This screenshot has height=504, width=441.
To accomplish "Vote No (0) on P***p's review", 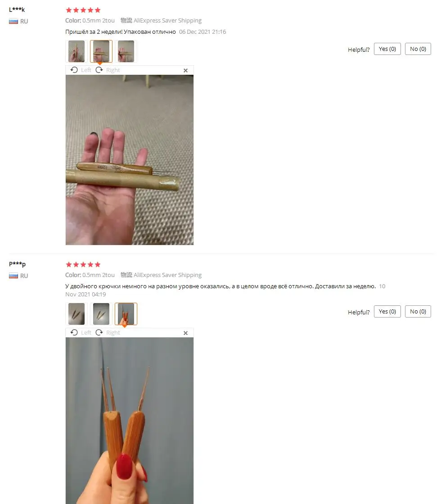I will [418, 312].
